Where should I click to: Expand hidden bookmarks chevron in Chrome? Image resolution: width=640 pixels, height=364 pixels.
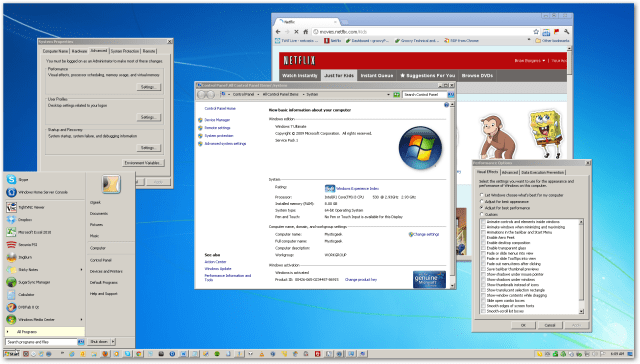(529, 40)
